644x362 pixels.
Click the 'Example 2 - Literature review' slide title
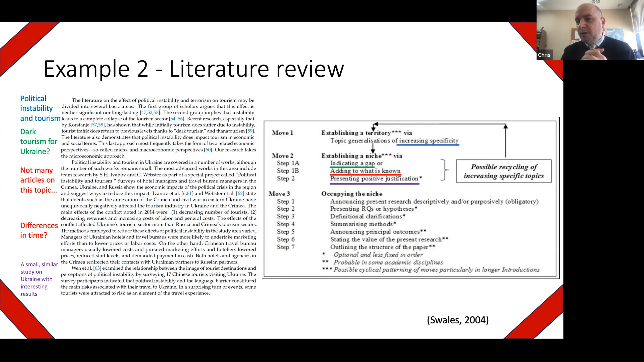(x=194, y=69)
